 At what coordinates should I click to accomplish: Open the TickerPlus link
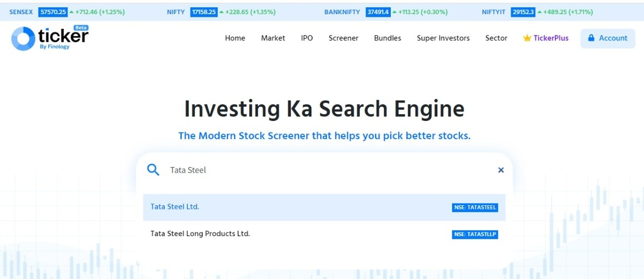(x=551, y=38)
